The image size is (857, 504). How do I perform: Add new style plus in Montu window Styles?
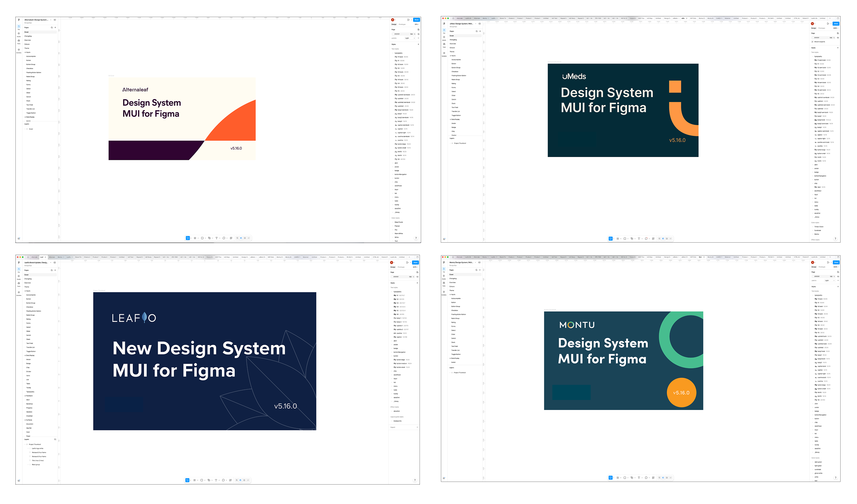(838, 287)
